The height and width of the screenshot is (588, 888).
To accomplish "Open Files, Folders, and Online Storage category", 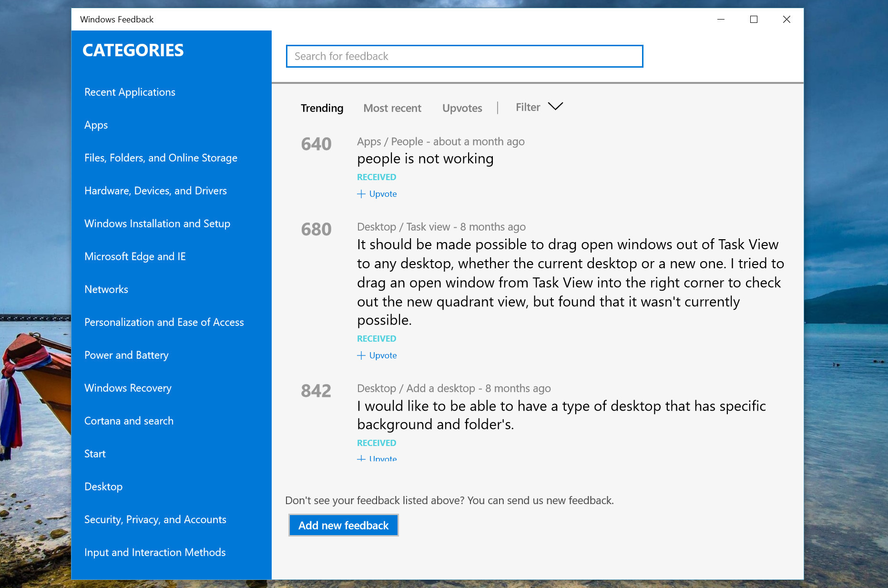I will coord(161,158).
